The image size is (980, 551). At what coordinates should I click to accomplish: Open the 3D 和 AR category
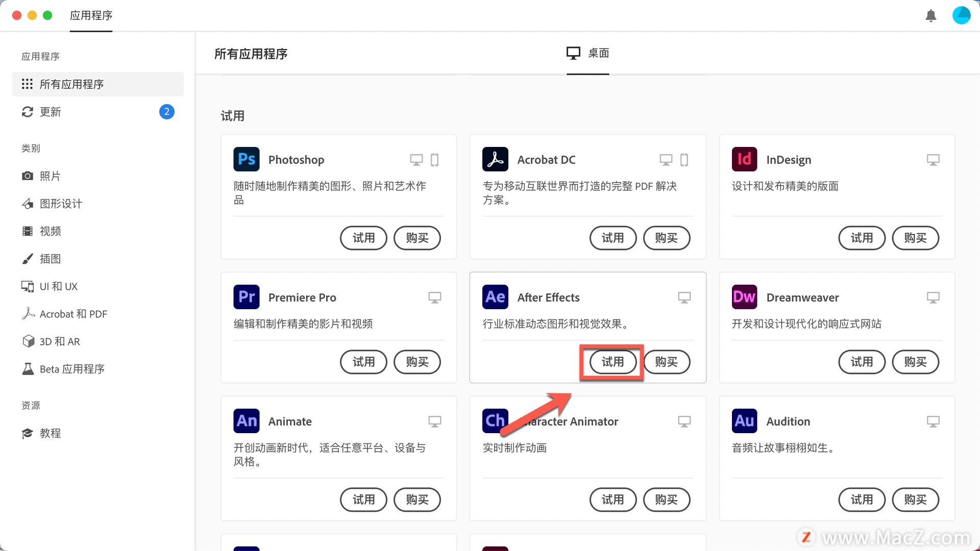click(x=97, y=341)
